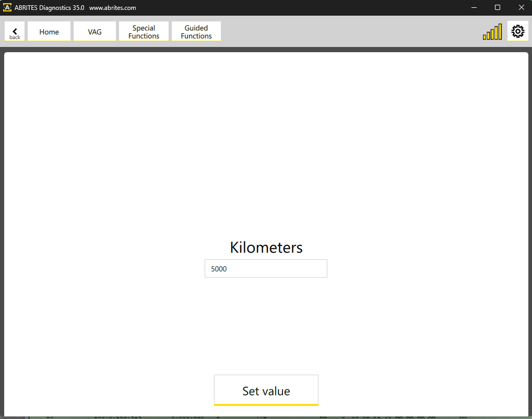Open the settings gear icon
The height and width of the screenshot is (419, 532).
point(518,31)
